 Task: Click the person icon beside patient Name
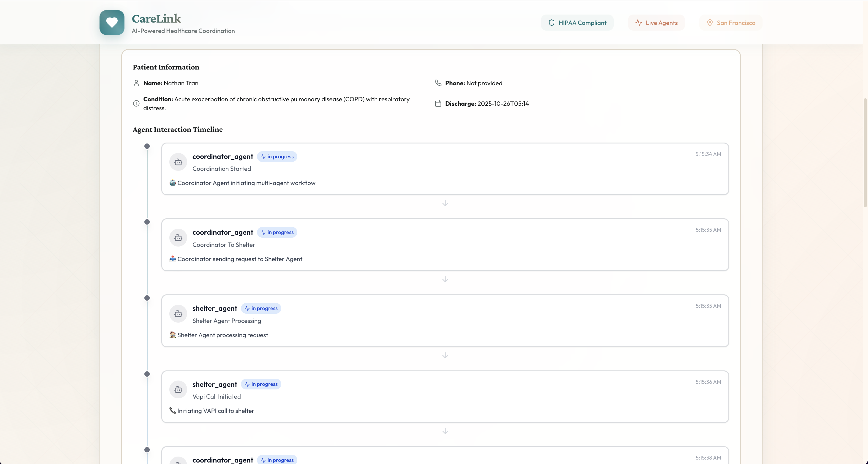click(136, 83)
